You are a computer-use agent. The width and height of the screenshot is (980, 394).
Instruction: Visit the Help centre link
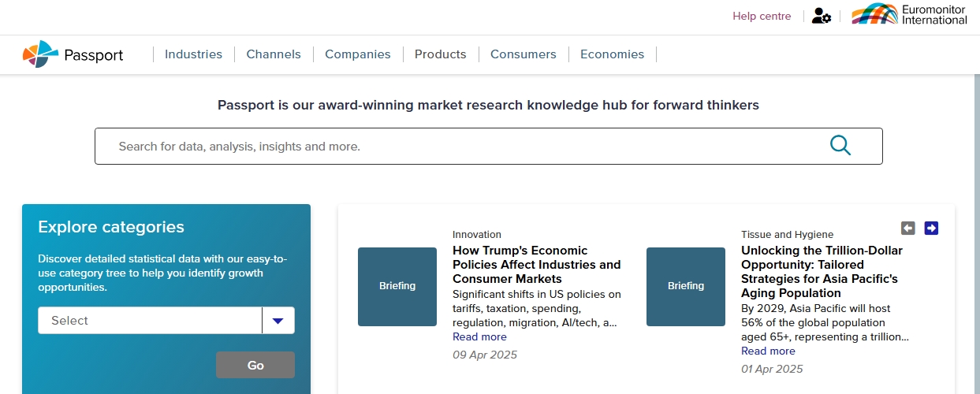tap(762, 17)
